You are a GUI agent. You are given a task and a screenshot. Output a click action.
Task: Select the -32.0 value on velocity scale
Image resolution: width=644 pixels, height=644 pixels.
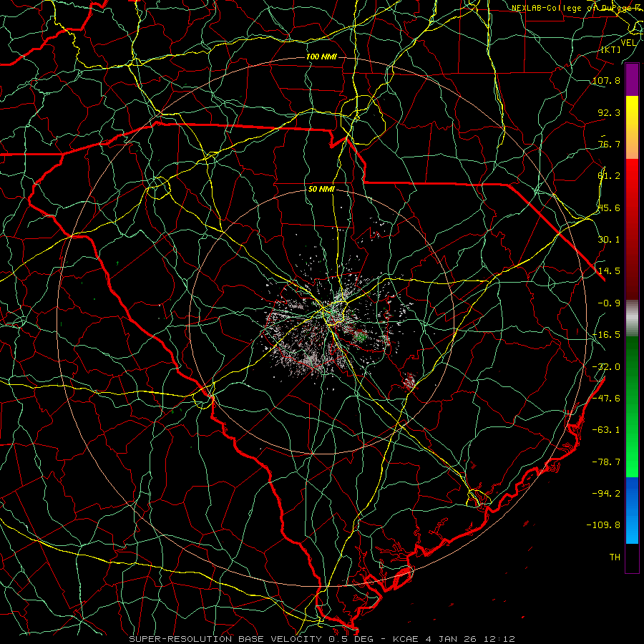point(606,366)
